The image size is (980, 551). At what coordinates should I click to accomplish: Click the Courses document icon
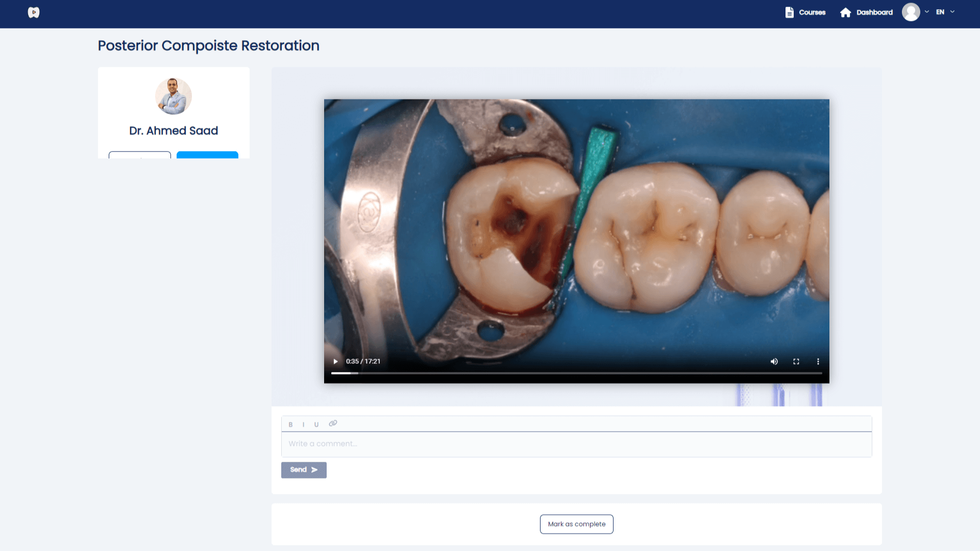coord(789,12)
